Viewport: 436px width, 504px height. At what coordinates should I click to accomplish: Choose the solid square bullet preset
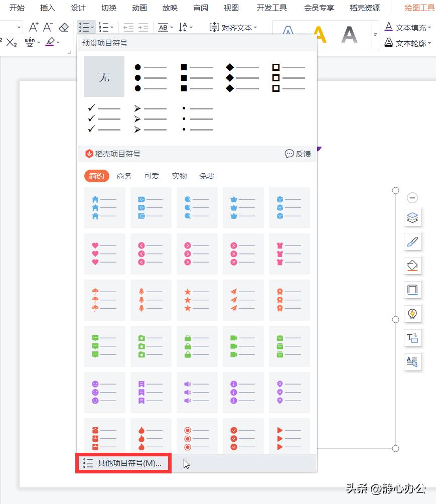coord(197,77)
